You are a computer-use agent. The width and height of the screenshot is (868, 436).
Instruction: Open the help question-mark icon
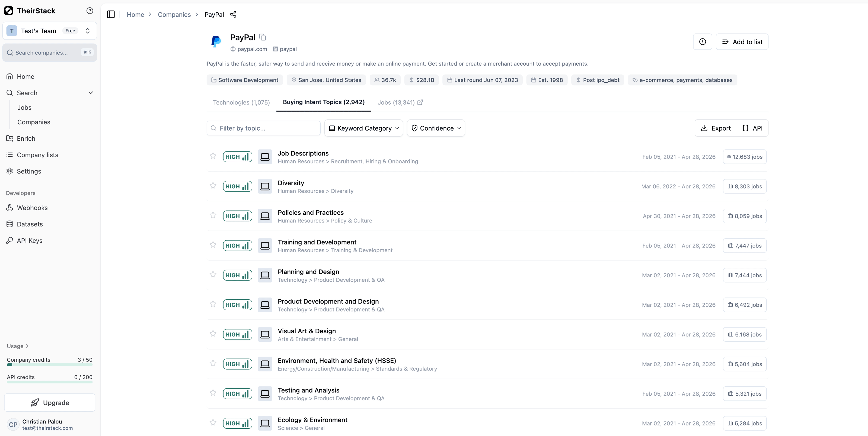[90, 11]
